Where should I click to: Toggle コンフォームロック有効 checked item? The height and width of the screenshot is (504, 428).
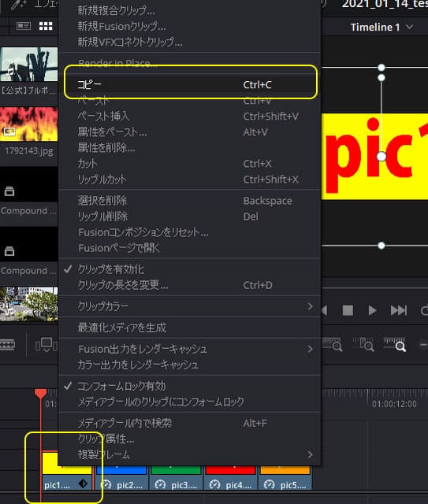190,386
